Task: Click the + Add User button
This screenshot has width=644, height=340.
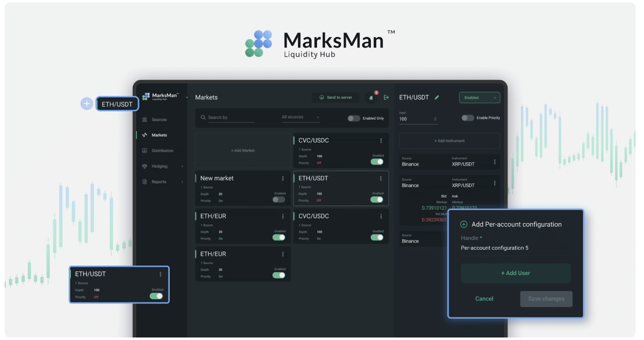Action: pos(516,273)
